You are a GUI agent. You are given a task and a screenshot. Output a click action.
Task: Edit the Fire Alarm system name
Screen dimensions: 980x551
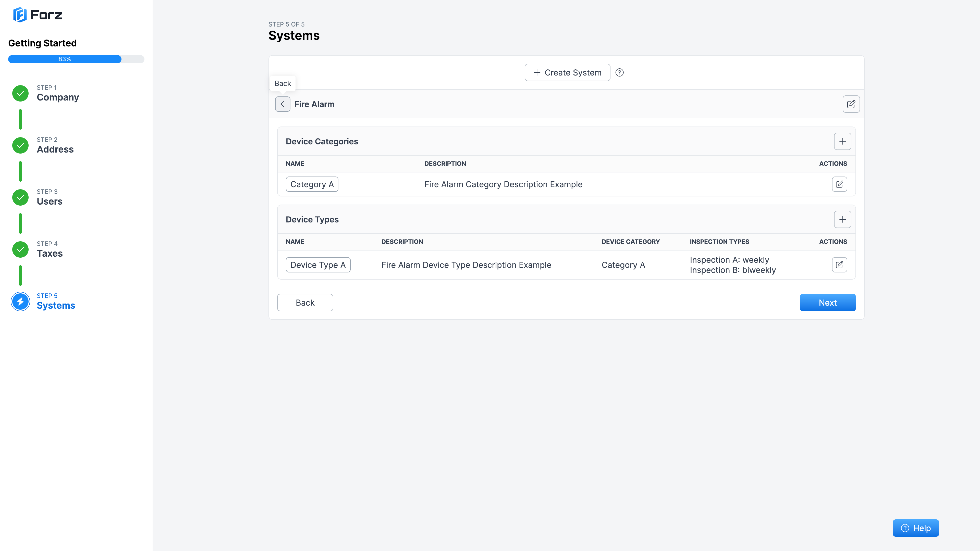tap(851, 104)
